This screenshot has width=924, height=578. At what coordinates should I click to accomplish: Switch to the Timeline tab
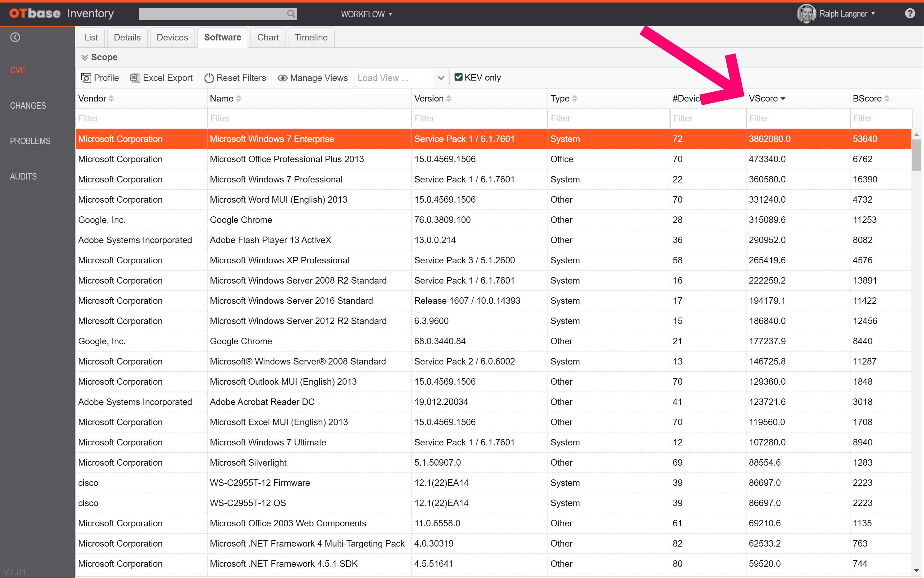pos(311,38)
